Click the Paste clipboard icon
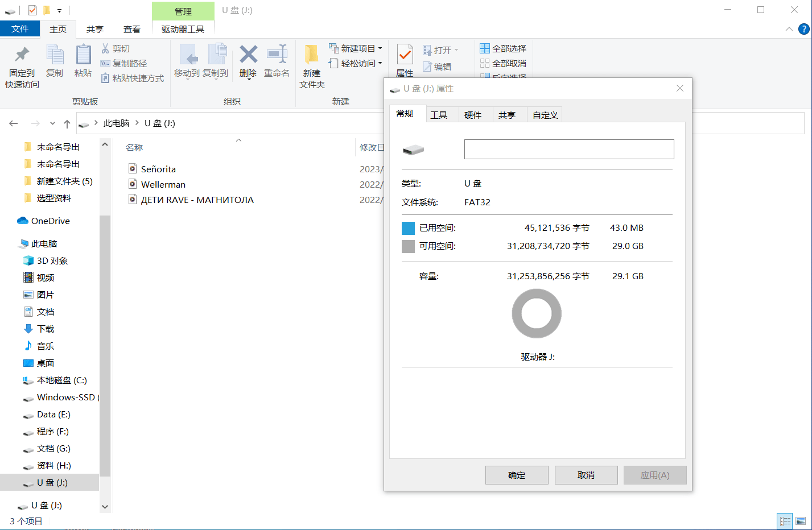Screen dimensions: 812x530 (x=83, y=55)
